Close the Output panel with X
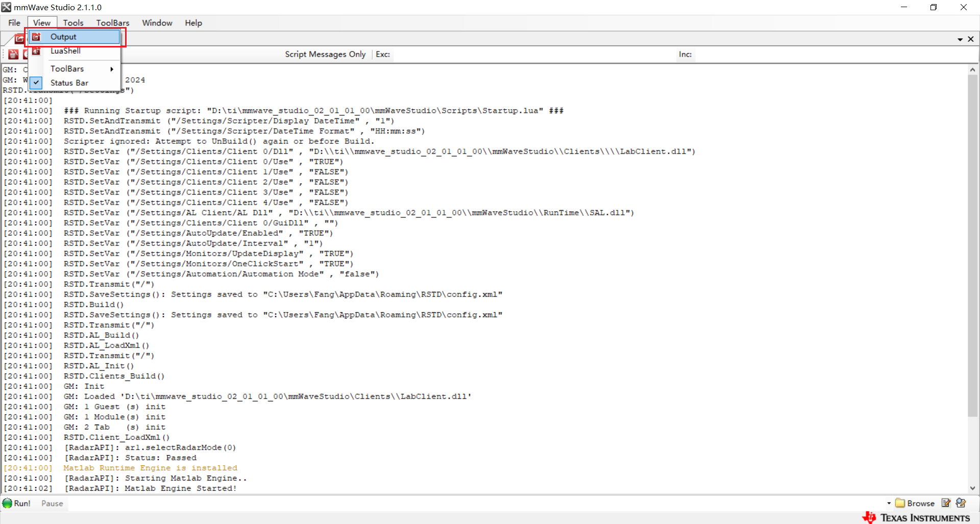This screenshot has height=524, width=980. tap(971, 39)
